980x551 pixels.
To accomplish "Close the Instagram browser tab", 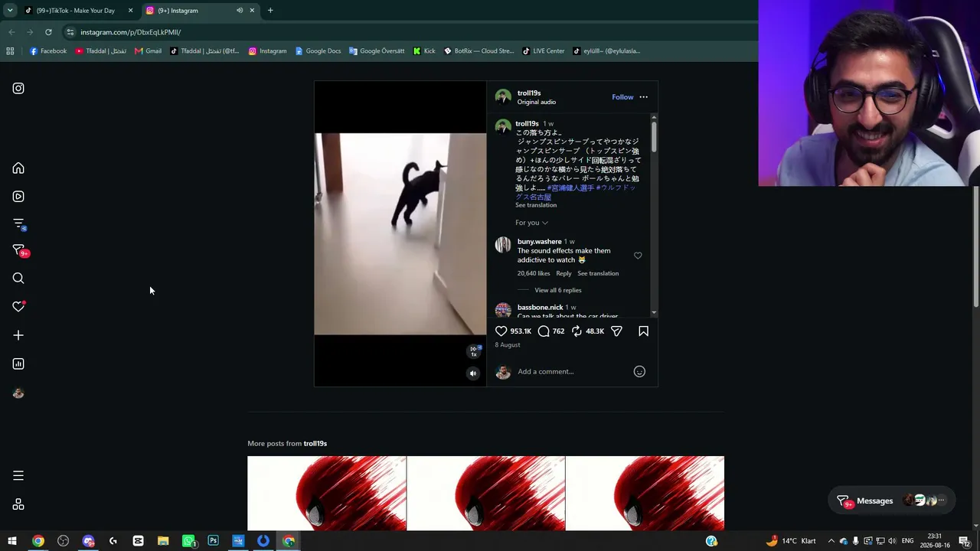I will tap(252, 11).
